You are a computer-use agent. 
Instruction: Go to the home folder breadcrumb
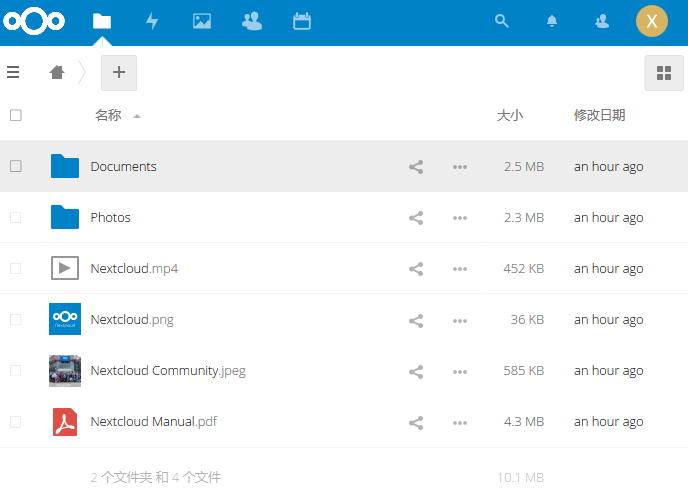pyautogui.click(x=57, y=72)
